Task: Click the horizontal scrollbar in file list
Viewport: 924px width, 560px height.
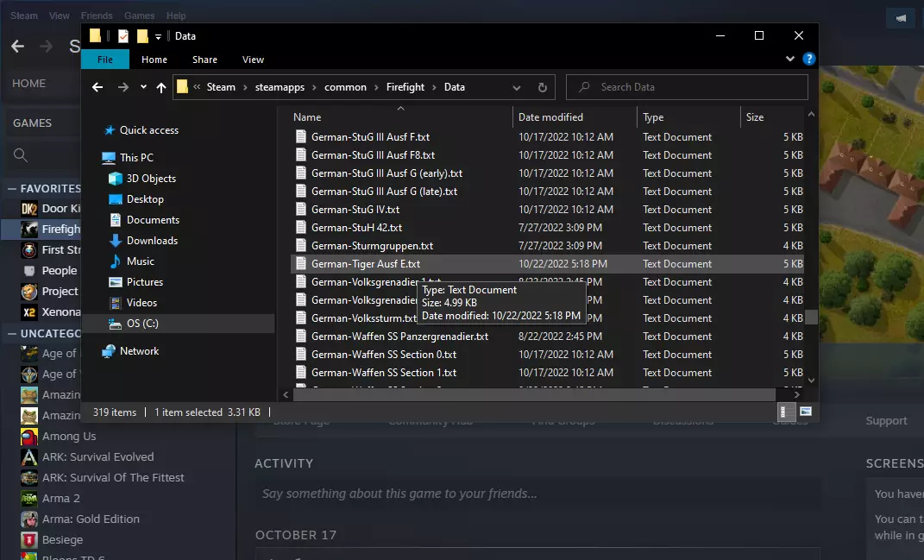Action: click(x=534, y=394)
